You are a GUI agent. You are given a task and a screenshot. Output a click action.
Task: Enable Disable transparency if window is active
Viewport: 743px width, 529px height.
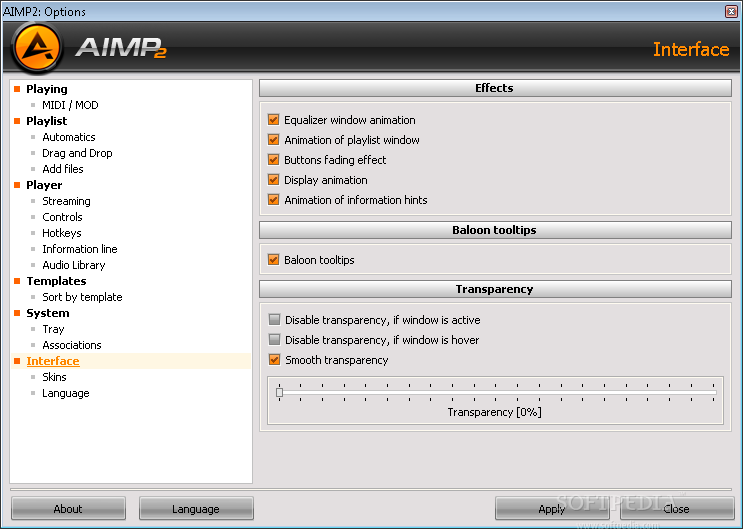274,319
